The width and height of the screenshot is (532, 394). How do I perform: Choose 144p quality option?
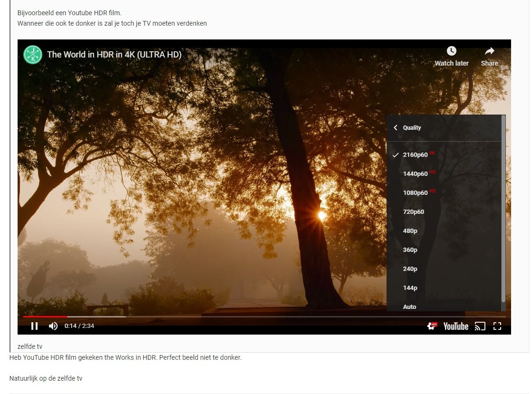tap(410, 288)
